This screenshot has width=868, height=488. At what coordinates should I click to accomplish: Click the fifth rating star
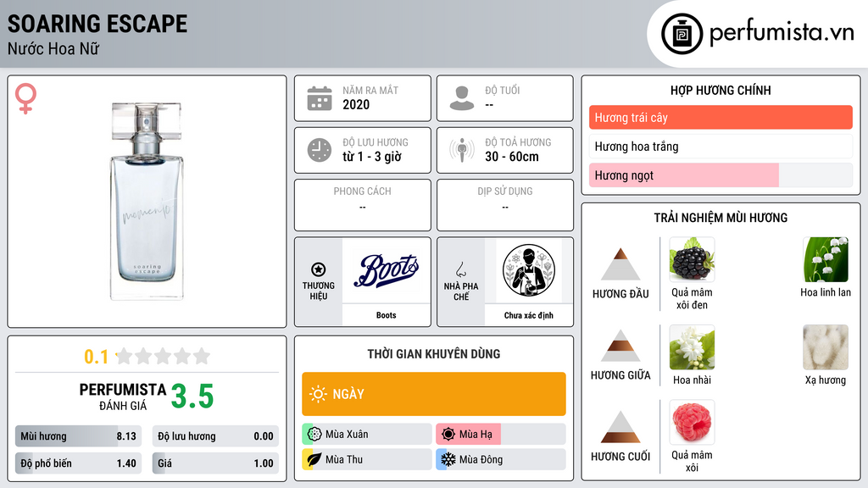pos(202,356)
